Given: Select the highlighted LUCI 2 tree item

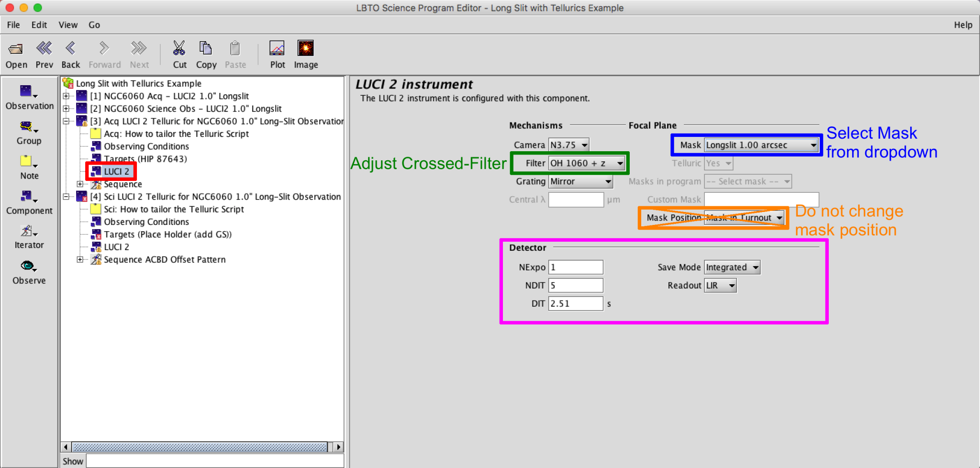Looking at the screenshot, I should pos(116,171).
